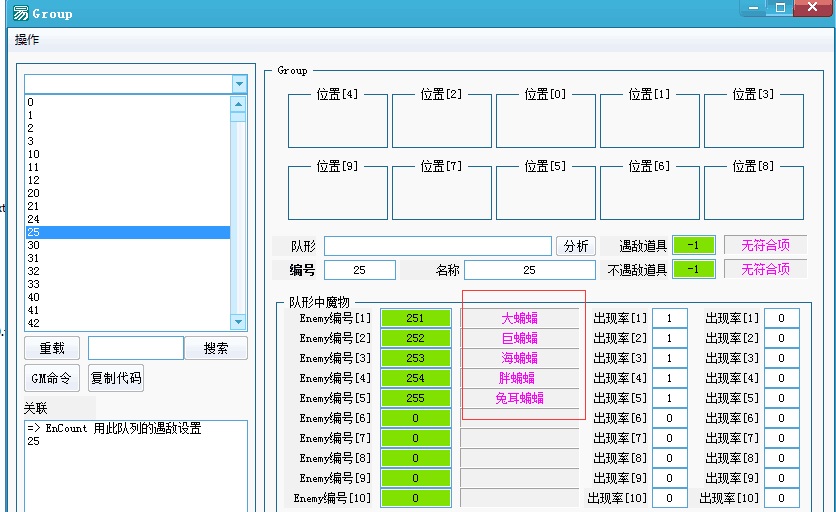This screenshot has height=512, width=836.
Task: Click the first 出现率[1] value field
Action: point(670,318)
